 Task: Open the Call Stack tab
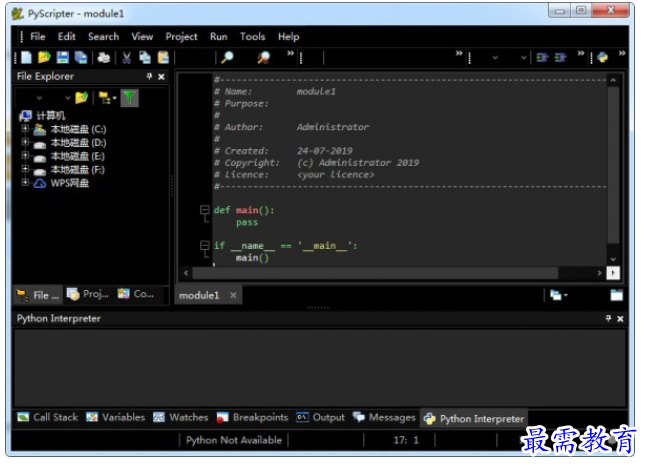click(48, 417)
